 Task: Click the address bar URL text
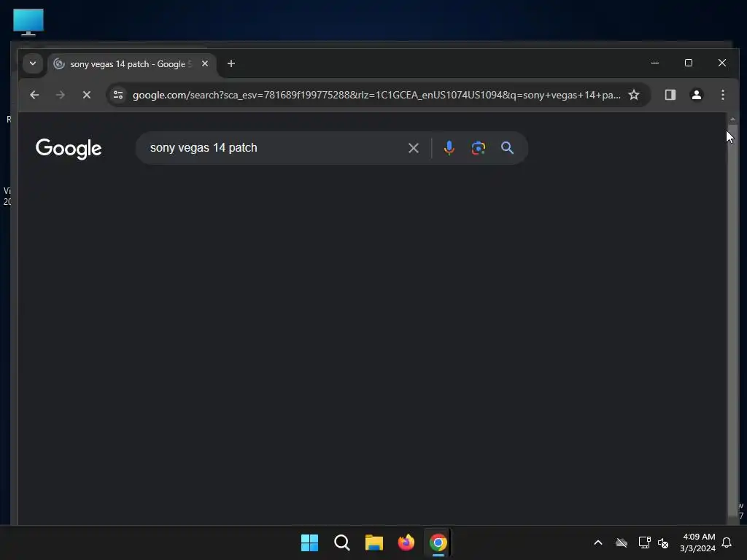tap(376, 95)
